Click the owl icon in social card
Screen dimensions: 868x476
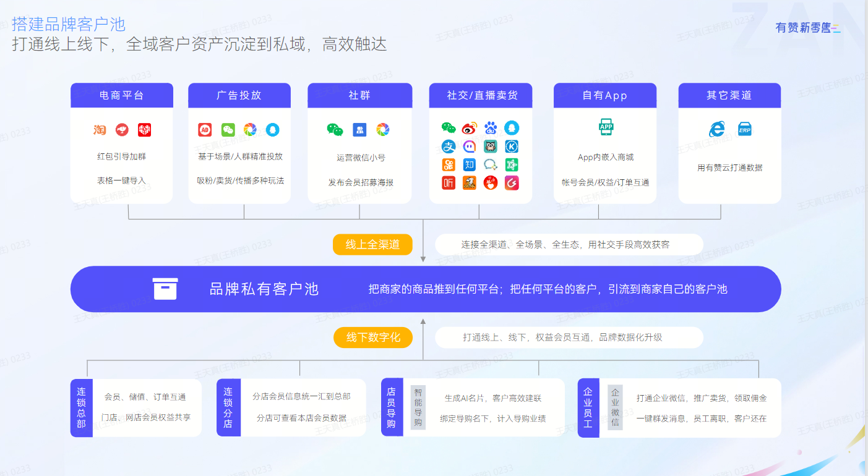click(x=491, y=147)
